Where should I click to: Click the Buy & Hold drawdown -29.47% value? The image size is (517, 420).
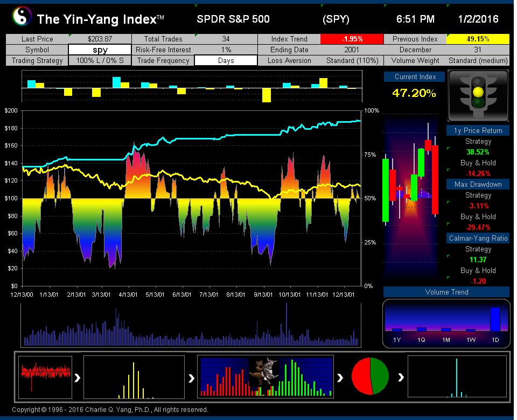click(478, 227)
